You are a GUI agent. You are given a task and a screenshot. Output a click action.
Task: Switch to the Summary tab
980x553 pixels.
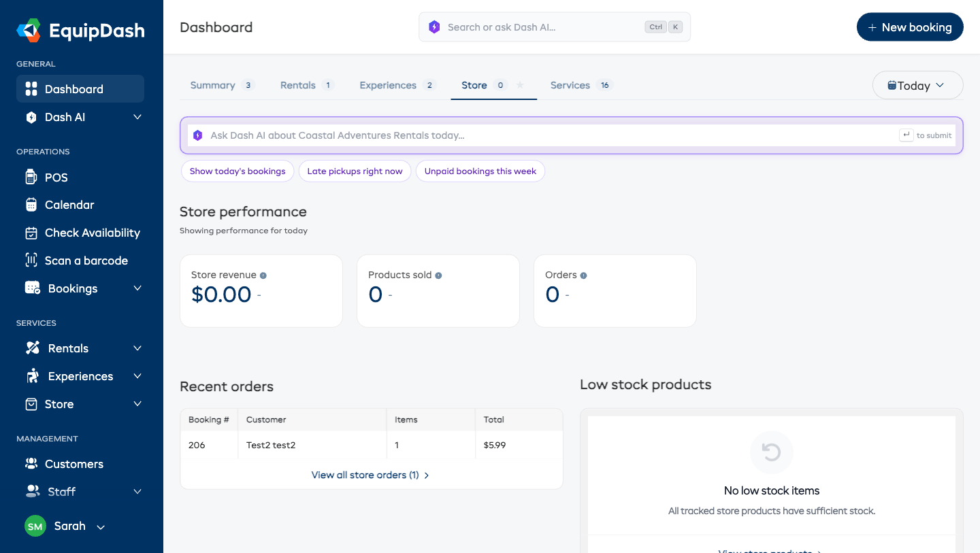pos(222,85)
